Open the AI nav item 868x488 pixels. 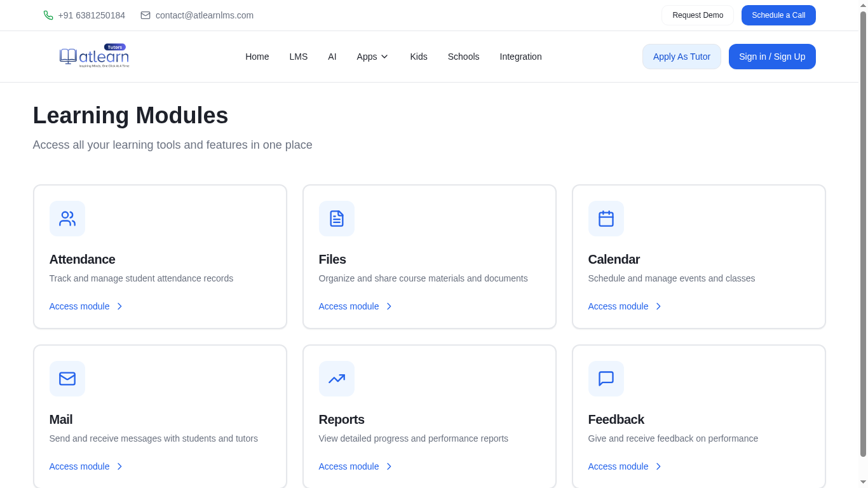click(332, 57)
